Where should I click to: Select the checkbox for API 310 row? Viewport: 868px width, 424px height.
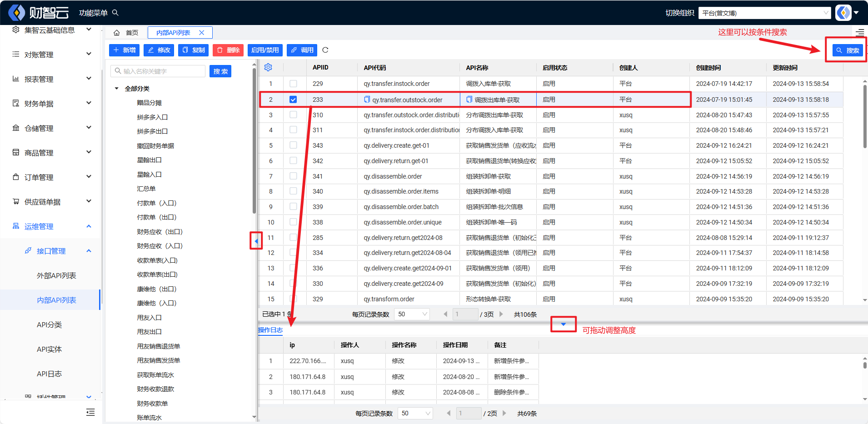click(x=293, y=115)
